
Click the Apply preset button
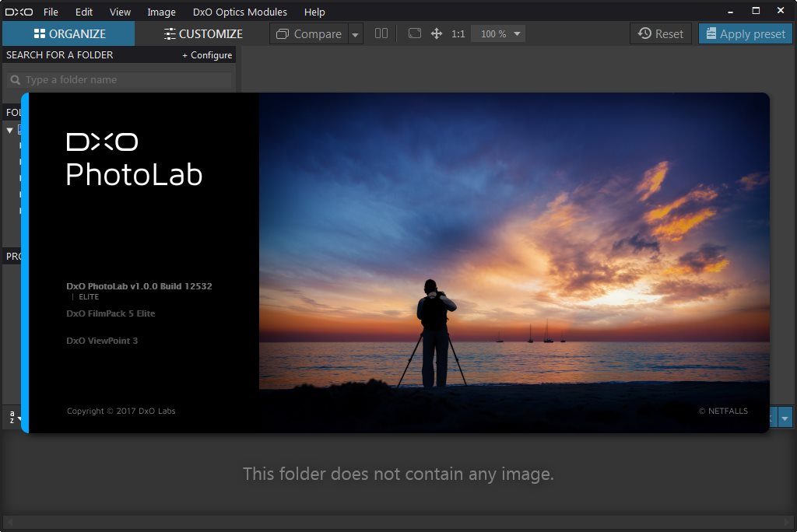[x=745, y=33]
